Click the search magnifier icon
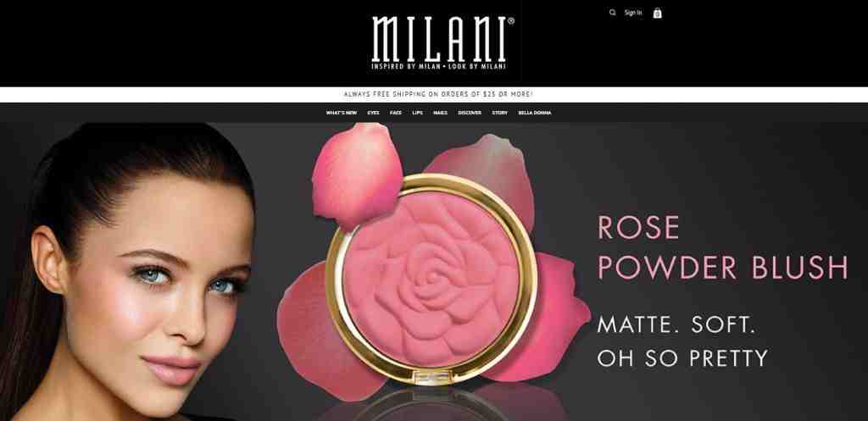 tap(612, 12)
